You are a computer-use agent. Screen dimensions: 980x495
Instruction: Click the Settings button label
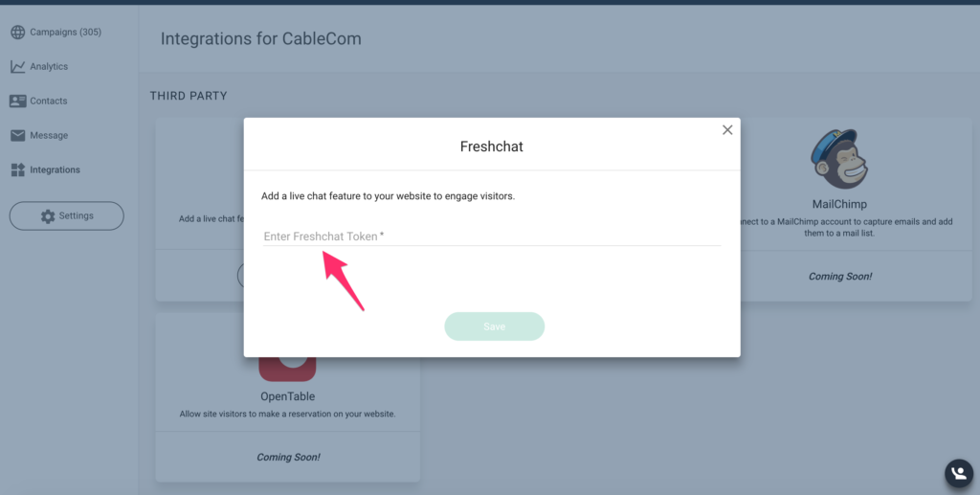tap(77, 216)
